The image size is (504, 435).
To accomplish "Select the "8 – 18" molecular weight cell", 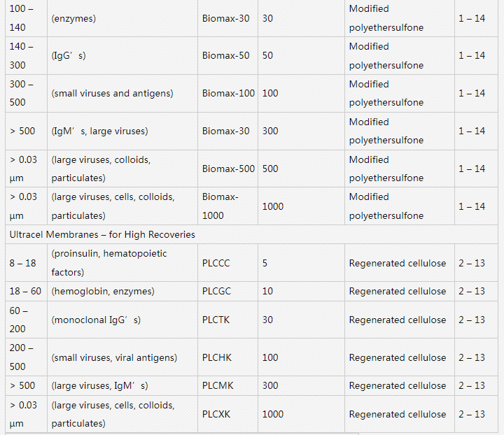I will point(22,263).
